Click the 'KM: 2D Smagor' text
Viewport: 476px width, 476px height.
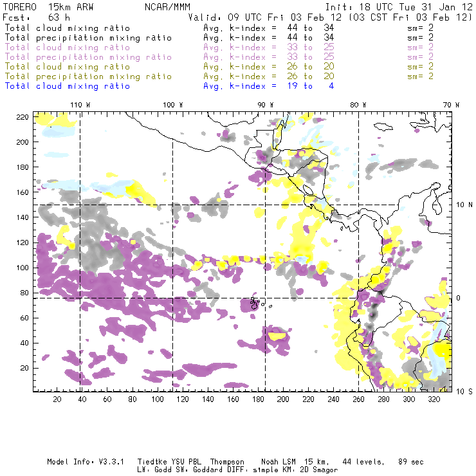[309, 470]
